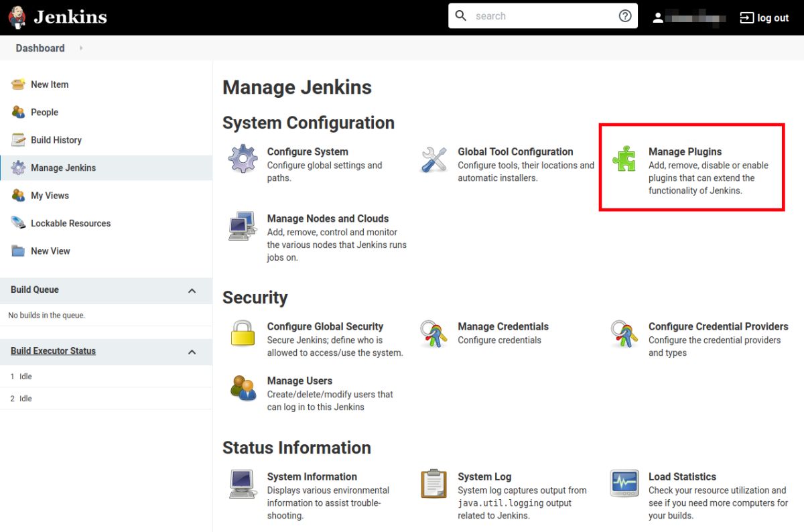Collapse the Build Executor Status panel
The width and height of the screenshot is (804, 532).
click(192, 352)
